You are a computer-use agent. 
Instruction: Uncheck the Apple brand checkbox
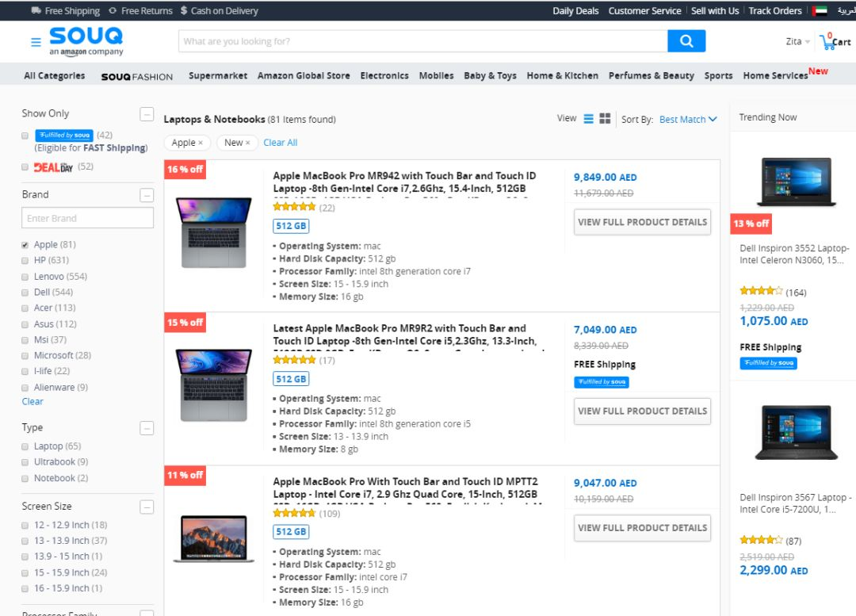tap(25, 245)
